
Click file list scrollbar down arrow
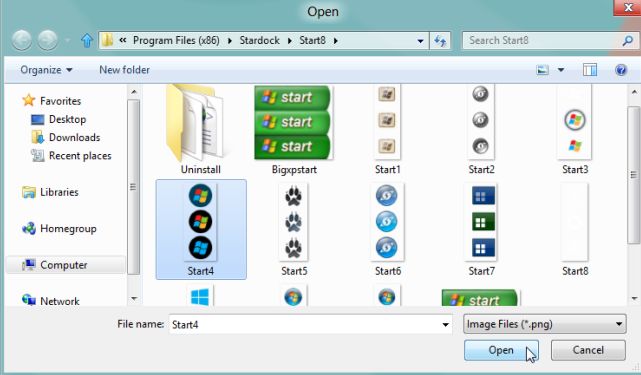(x=634, y=299)
